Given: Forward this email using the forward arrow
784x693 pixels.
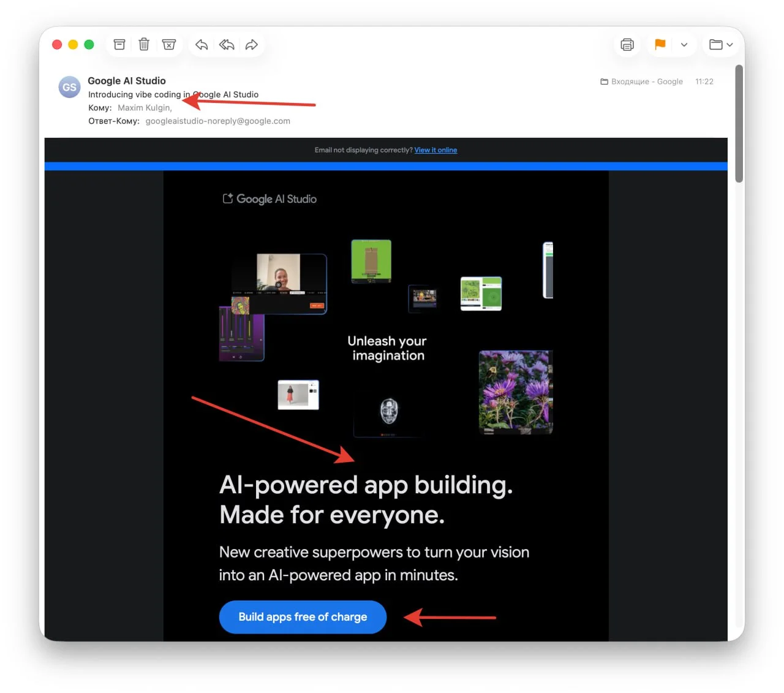Looking at the screenshot, I should [x=252, y=45].
